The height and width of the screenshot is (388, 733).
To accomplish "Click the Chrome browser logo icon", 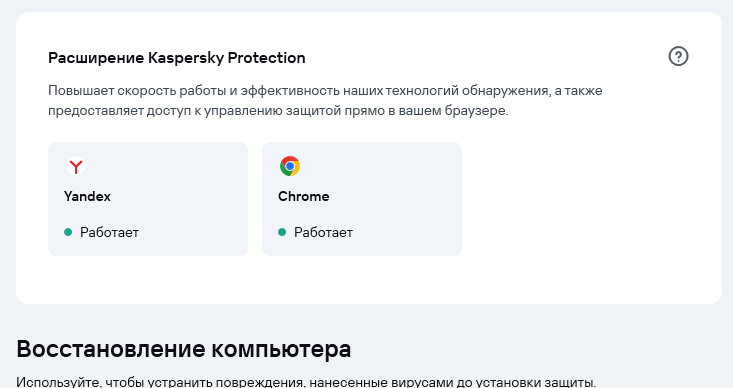I will pyautogui.click(x=290, y=166).
